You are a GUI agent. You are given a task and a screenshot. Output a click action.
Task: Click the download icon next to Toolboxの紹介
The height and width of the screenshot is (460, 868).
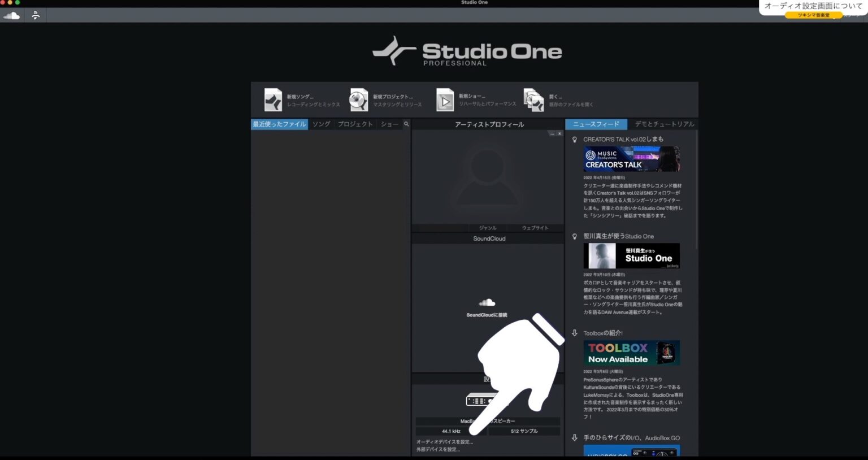[575, 333]
